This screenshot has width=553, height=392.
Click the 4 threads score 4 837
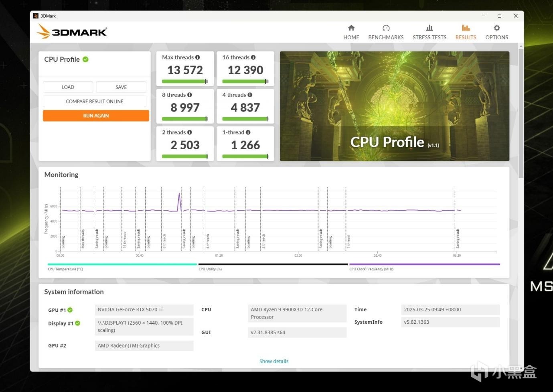[x=245, y=108]
